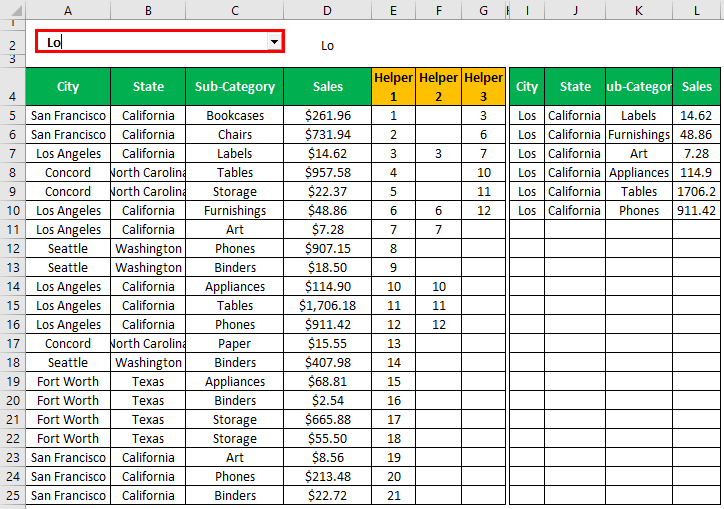Viewport: 724px width, 509px height.
Task: Open the combo box dropdown arrow
Action: click(x=274, y=42)
